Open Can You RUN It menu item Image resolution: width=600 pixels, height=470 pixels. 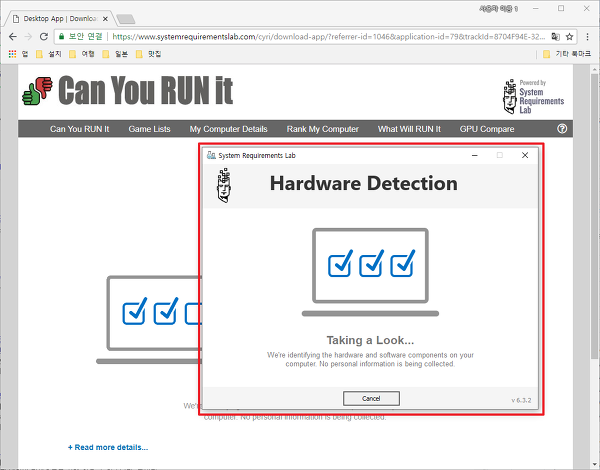pos(80,129)
